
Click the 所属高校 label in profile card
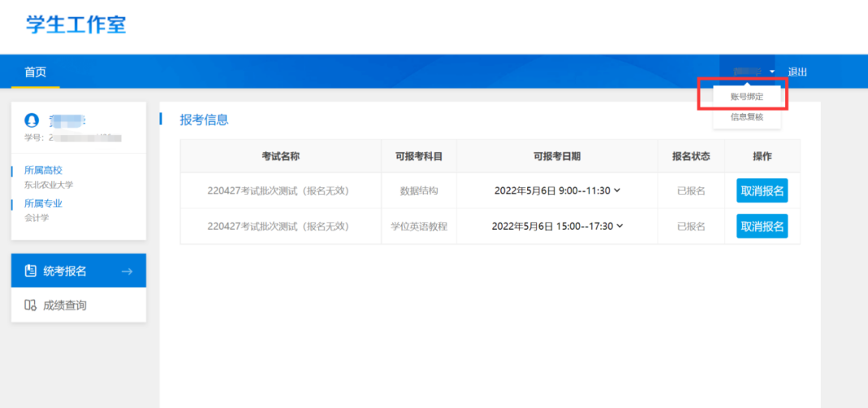coord(43,171)
